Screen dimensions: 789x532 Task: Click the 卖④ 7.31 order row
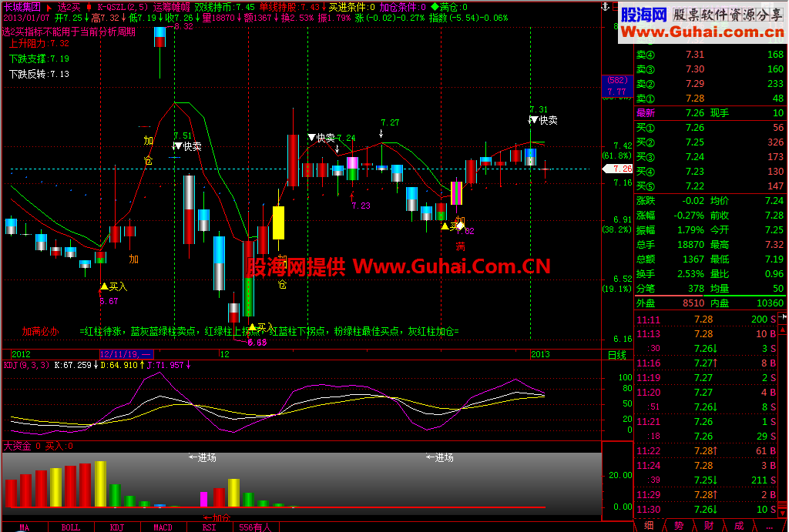710,55
